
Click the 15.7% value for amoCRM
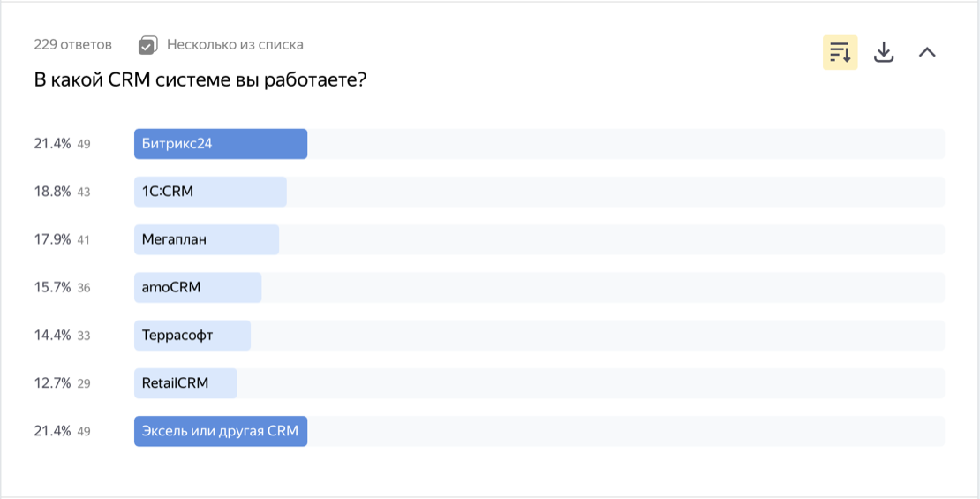pos(52,288)
